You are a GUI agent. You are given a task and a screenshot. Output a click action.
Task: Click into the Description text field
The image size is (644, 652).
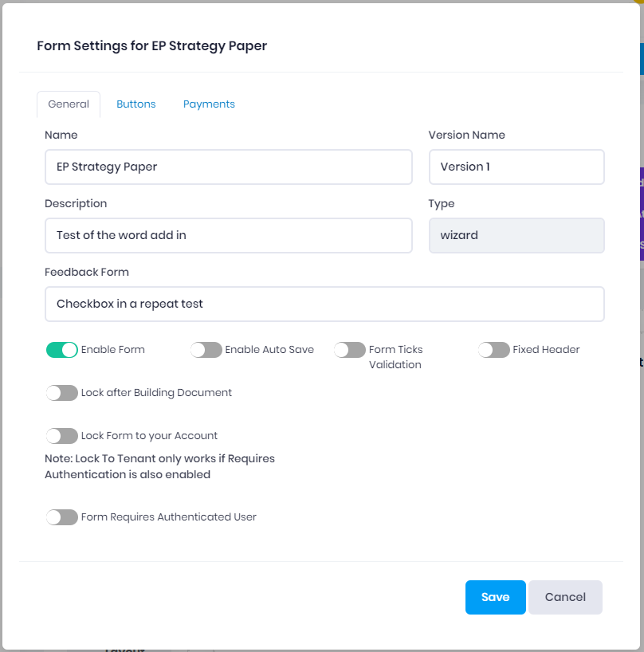(228, 236)
